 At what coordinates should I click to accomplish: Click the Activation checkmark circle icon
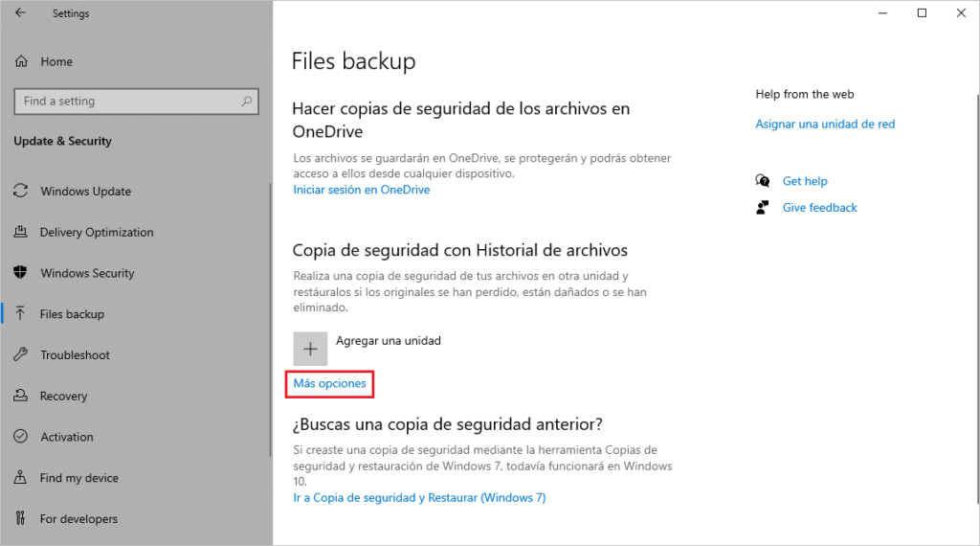(21, 437)
